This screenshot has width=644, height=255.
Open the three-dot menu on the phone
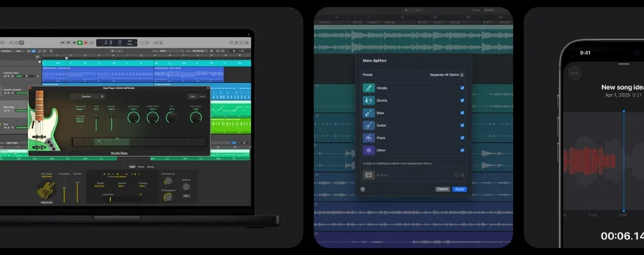pos(574,74)
